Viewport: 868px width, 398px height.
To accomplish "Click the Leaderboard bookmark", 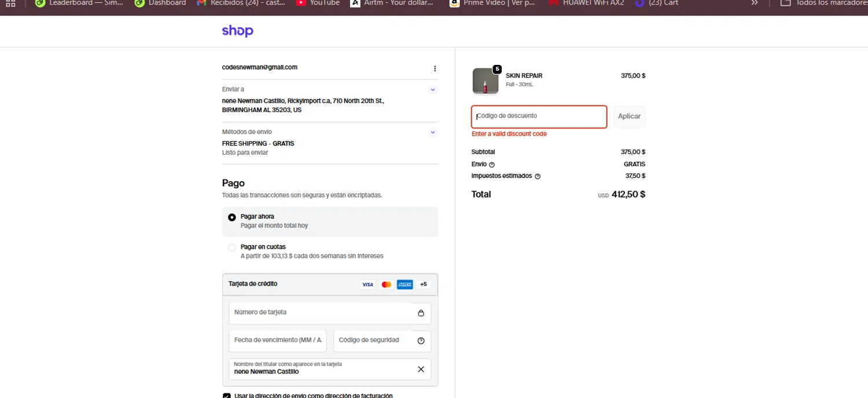I will pyautogui.click(x=79, y=3).
